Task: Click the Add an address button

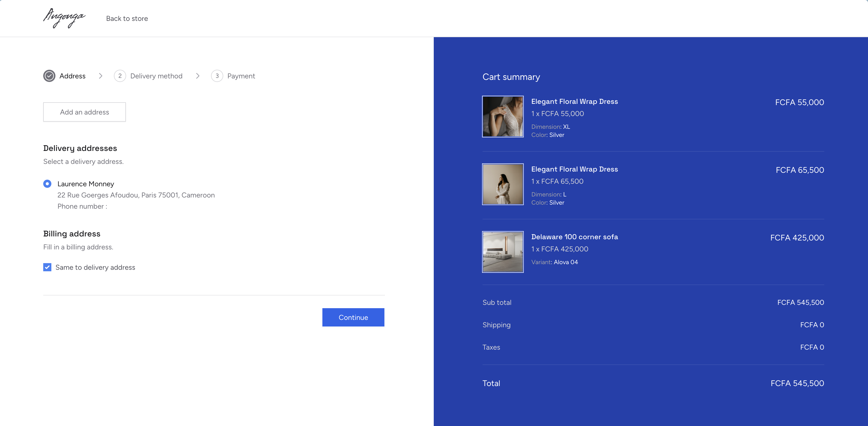Action: pyautogui.click(x=84, y=112)
